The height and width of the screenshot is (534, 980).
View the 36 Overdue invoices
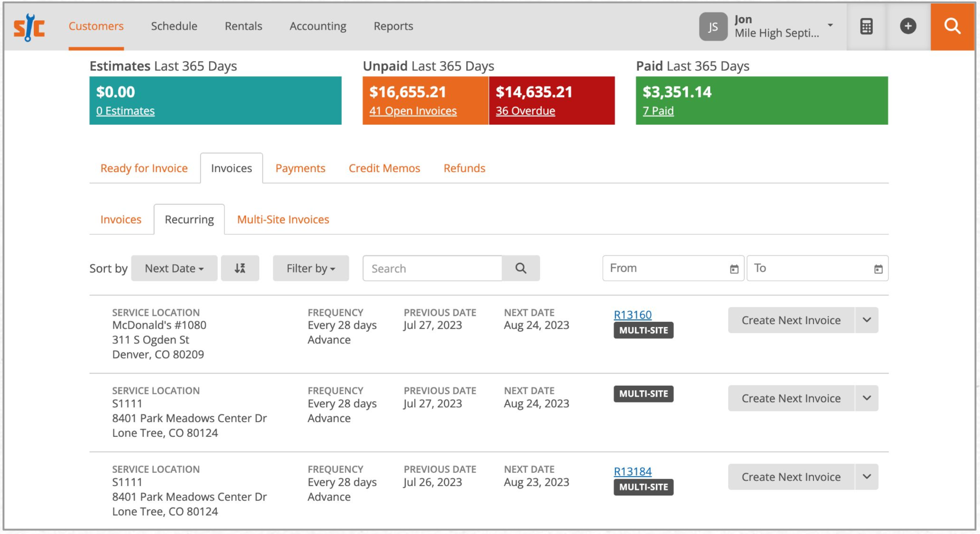click(x=525, y=111)
